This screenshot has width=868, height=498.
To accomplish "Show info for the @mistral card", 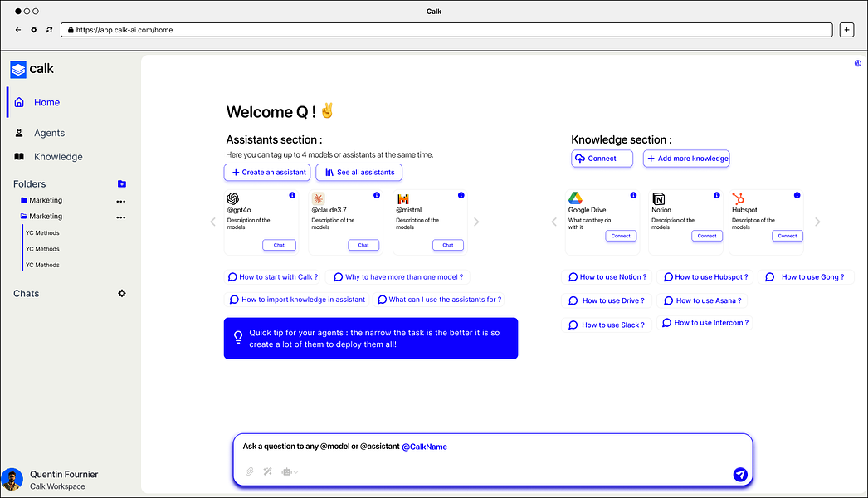I will click(461, 195).
